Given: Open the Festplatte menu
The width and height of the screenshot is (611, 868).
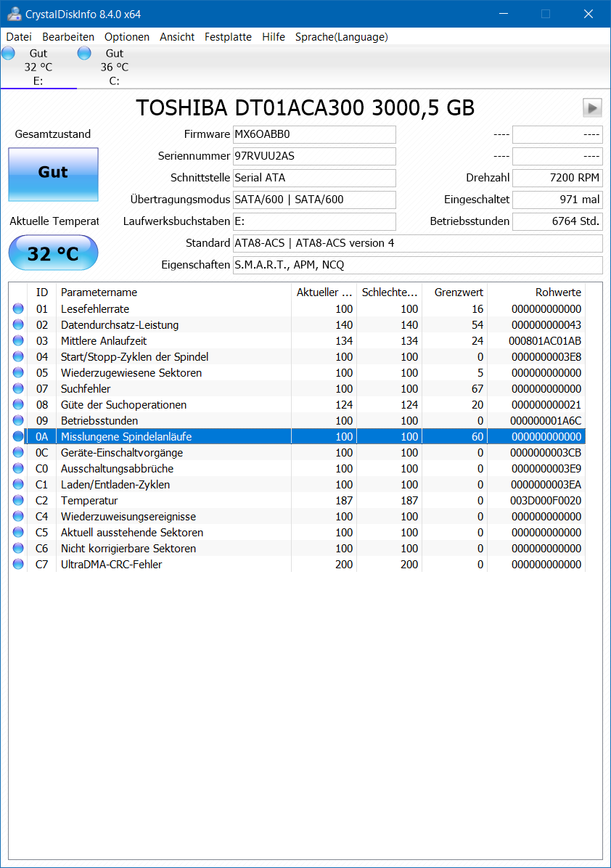Looking at the screenshot, I should pyautogui.click(x=228, y=36).
